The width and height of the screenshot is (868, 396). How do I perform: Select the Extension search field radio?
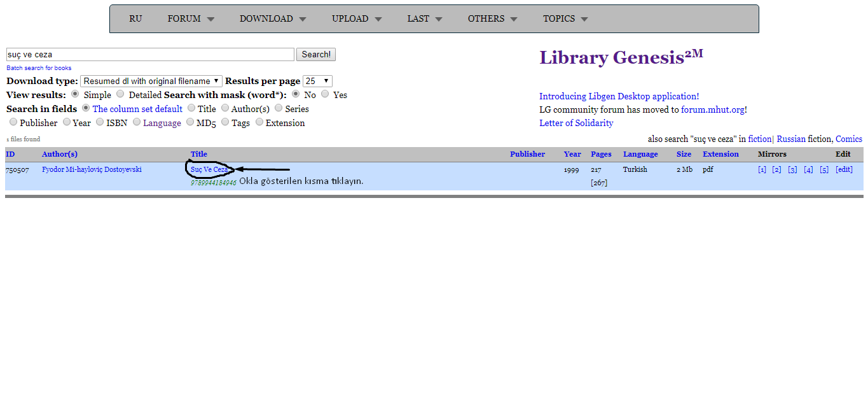pos(259,122)
